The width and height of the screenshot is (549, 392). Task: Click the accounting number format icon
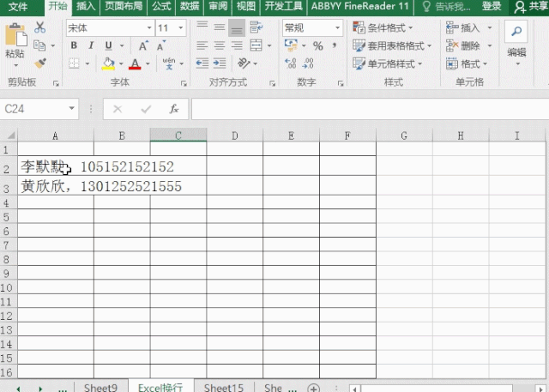click(292, 45)
